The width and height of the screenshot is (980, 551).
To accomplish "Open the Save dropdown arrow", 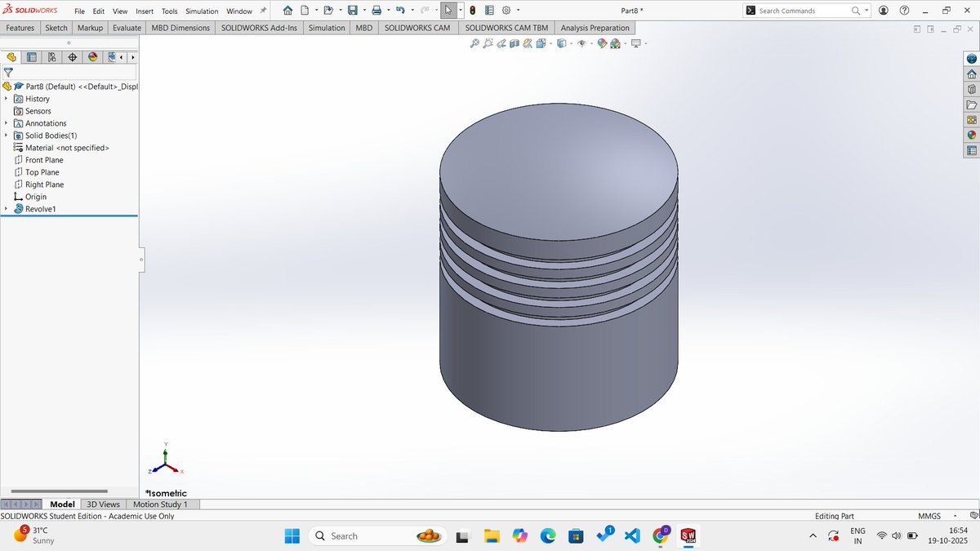I will pos(363,11).
